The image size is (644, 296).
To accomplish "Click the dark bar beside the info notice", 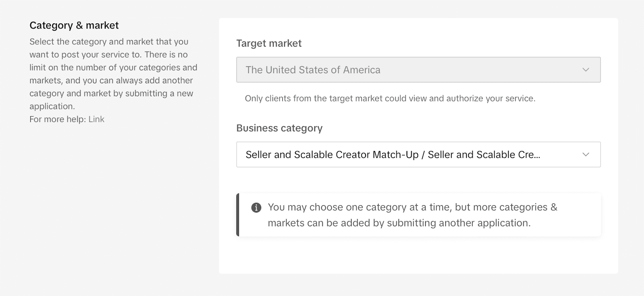I will tap(237, 215).
